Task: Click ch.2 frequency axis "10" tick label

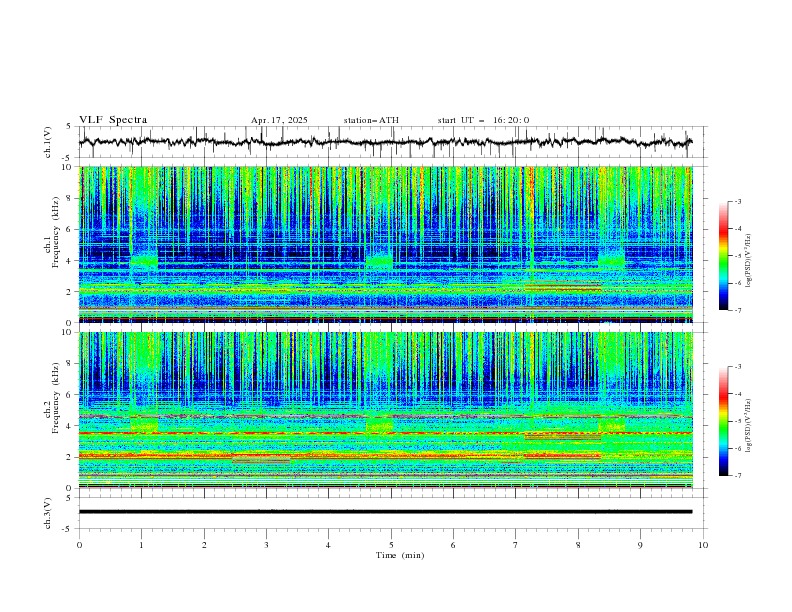Action: (x=68, y=332)
